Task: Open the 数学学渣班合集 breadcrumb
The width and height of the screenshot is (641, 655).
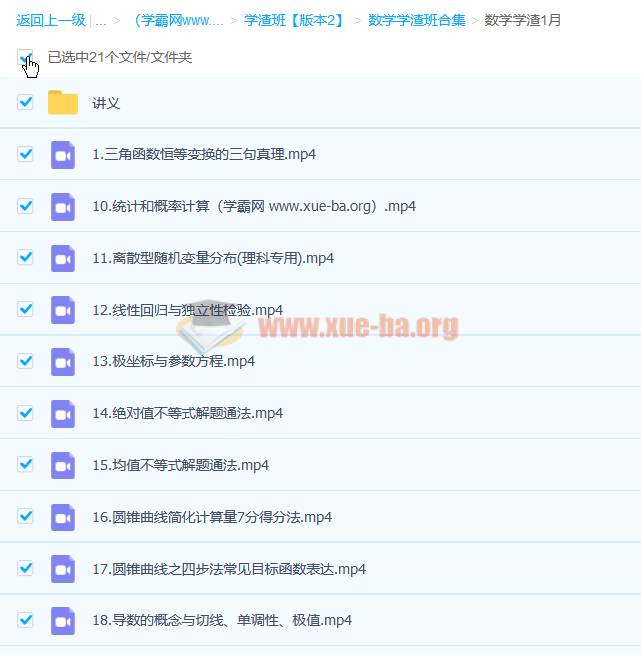Action: (x=417, y=20)
